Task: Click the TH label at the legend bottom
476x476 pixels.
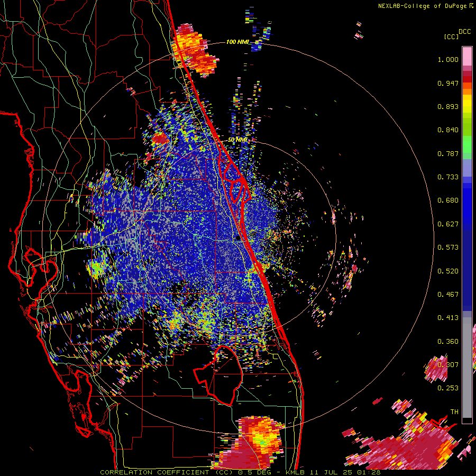Action: point(454,412)
